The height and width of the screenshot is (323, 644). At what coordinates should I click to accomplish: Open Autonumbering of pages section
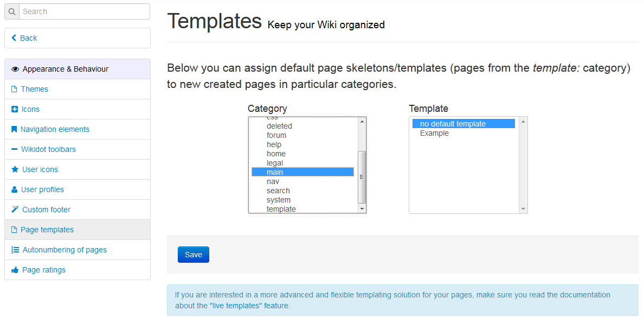coord(65,250)
